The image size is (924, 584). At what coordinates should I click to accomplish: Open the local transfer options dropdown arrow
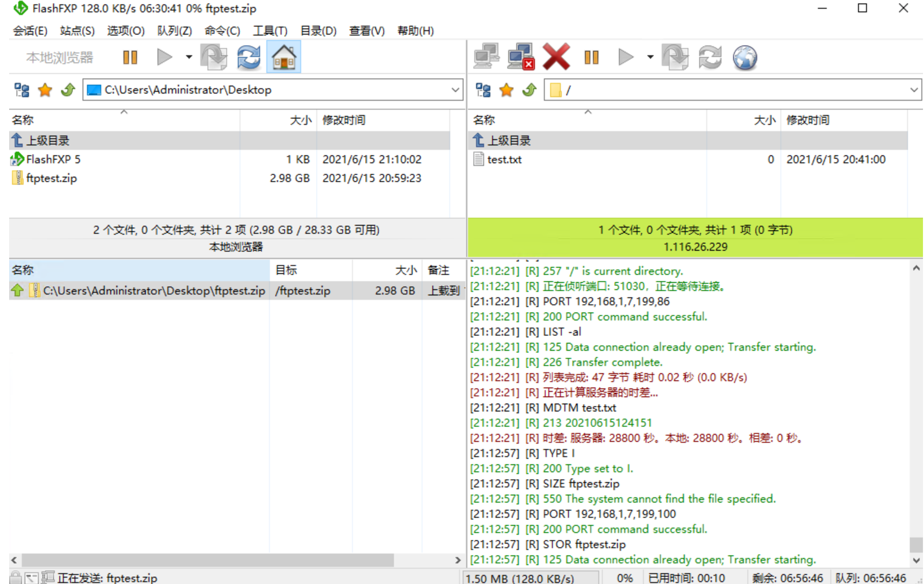pyautogui.click(x=189, y=57)
